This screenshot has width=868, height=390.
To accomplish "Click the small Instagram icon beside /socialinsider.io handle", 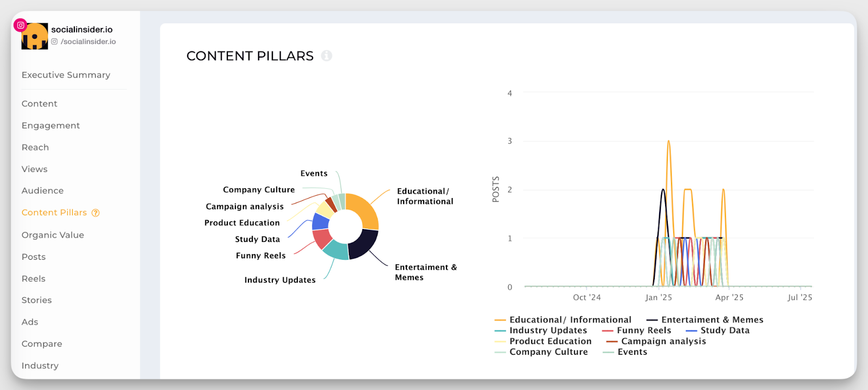I will tap(54, 42).
